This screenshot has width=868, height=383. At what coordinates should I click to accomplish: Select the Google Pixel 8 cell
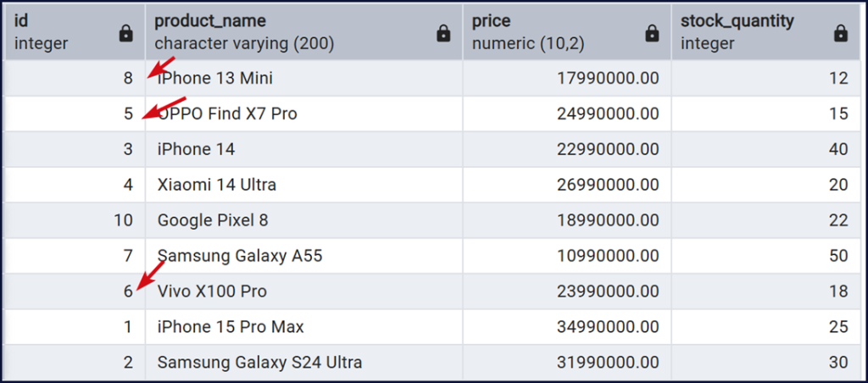coord(213,220)
